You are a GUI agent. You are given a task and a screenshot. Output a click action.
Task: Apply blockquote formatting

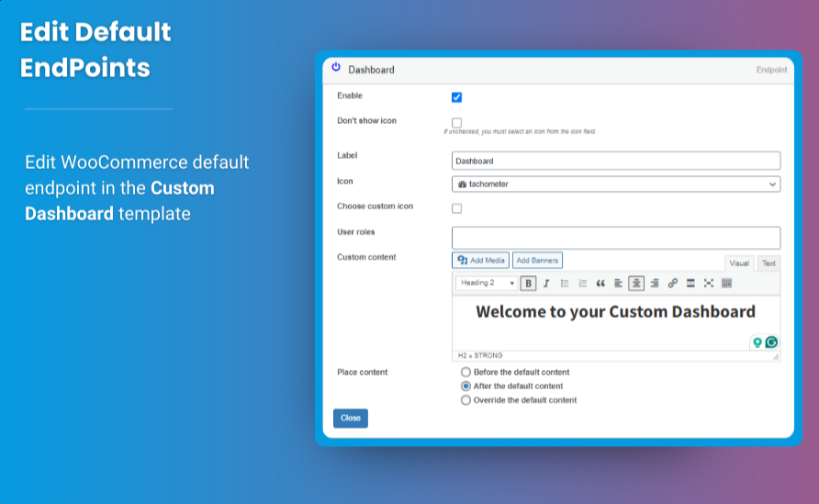[600, 284]
